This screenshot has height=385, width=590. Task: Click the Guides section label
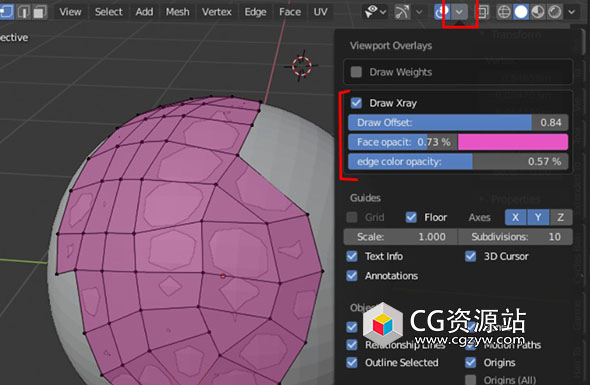(365, 198)
